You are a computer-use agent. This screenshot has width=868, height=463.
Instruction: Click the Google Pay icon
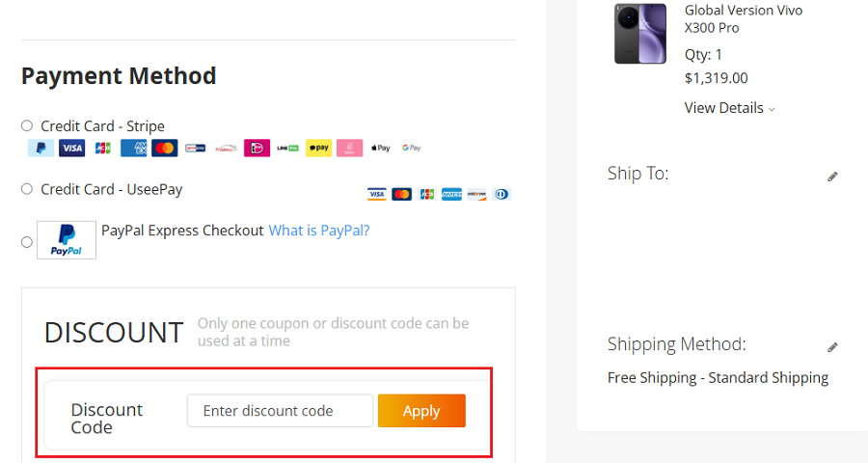click(412, 148)
